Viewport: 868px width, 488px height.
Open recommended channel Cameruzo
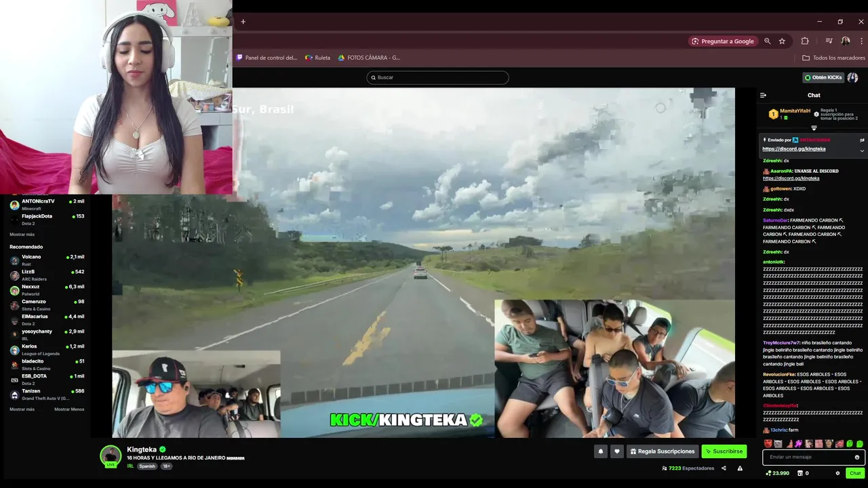point(46,304)
